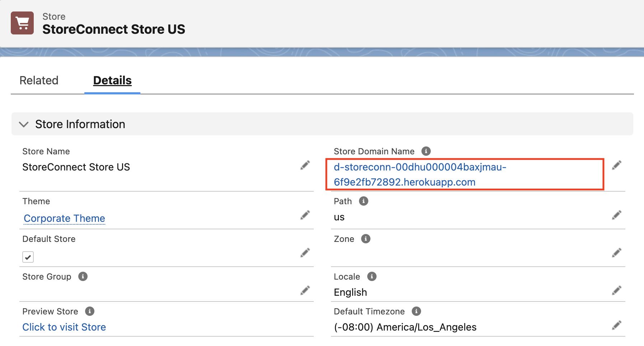This screenshot has height=346, width=644.
Task: Edit the Zone field pencil
Action: click(x=617, y=253)
